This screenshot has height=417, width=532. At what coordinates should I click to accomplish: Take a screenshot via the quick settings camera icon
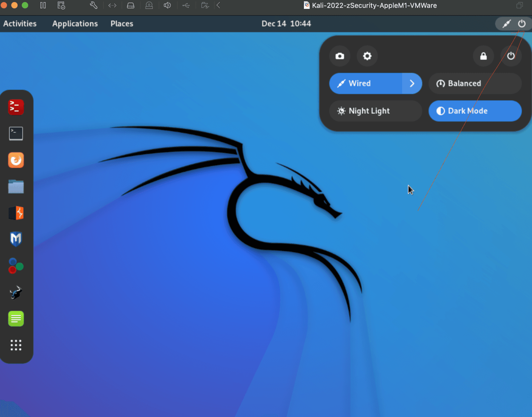pos(339,56)
